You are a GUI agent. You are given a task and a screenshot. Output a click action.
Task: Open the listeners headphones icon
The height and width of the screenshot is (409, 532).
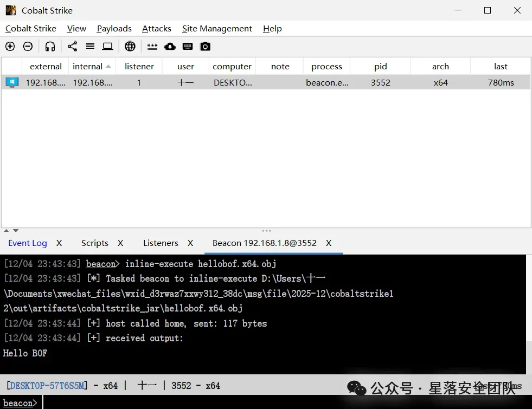click(x=50, y=47)
